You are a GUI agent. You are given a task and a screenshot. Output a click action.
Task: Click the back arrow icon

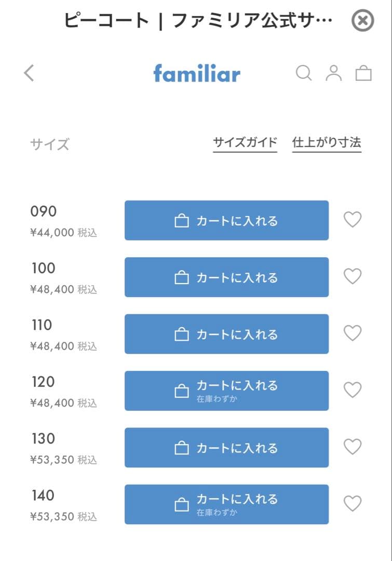tap(29, 73)
